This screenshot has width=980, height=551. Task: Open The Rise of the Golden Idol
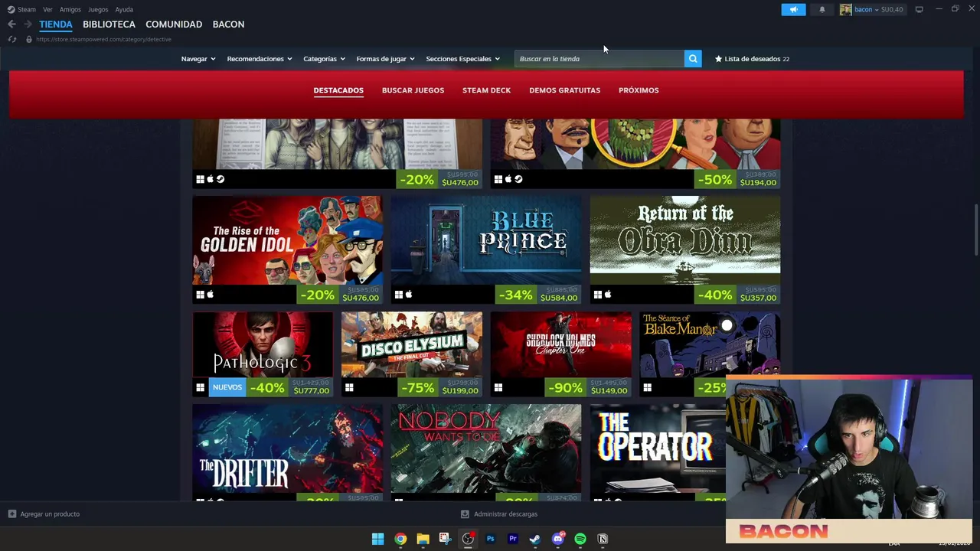coord(287,250)
